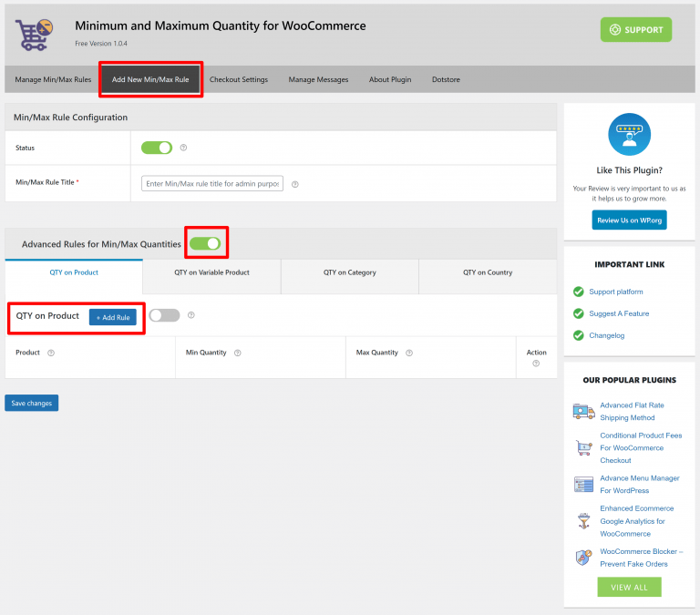This screenshot has height=615, width=700.
Task: Go to the Checkout Settings tab
Action: point(239,79)
